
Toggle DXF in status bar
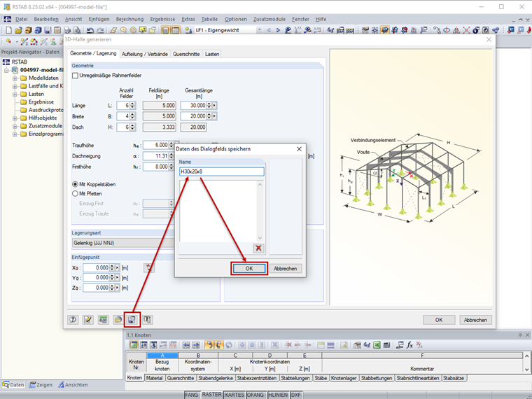pos(296,395)
